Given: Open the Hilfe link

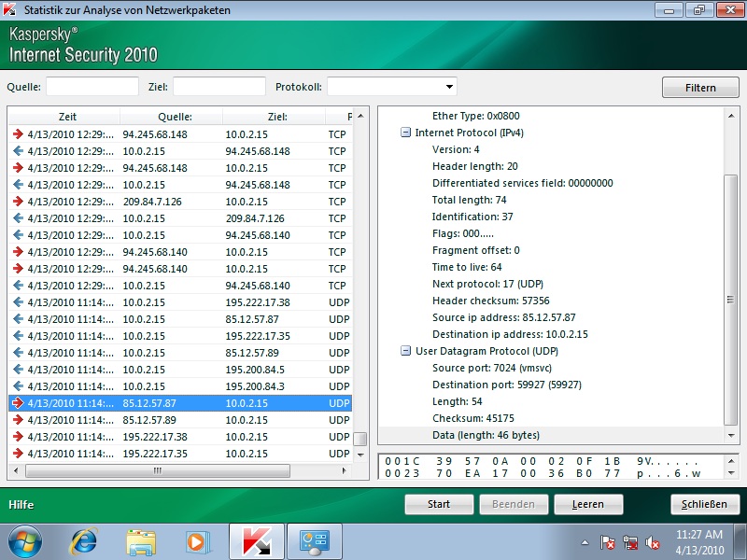Looking at the screenshot, I should tap(21, 504).
